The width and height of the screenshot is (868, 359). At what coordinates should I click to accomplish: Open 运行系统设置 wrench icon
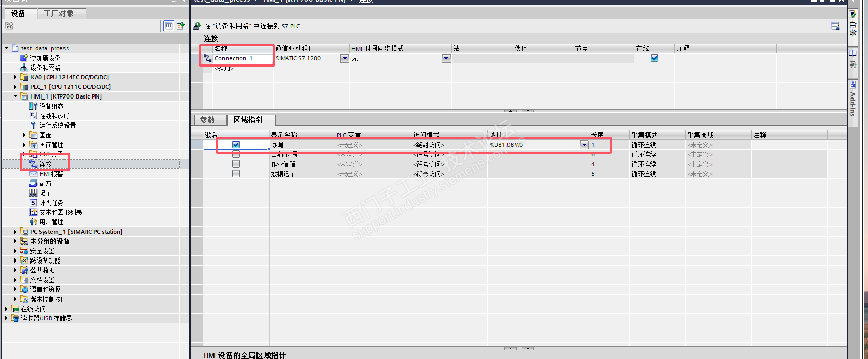[33, 125]
